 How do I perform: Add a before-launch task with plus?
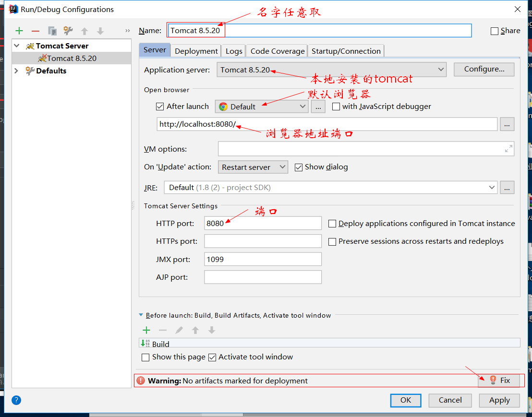146,330
